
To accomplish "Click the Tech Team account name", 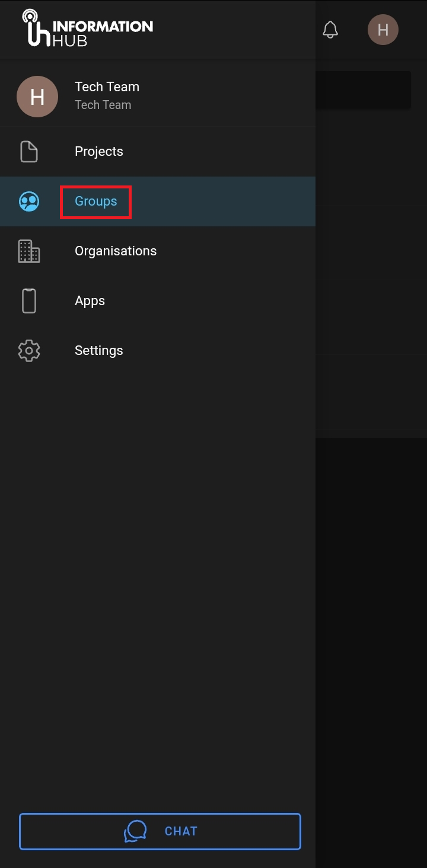I will (107, 87).
